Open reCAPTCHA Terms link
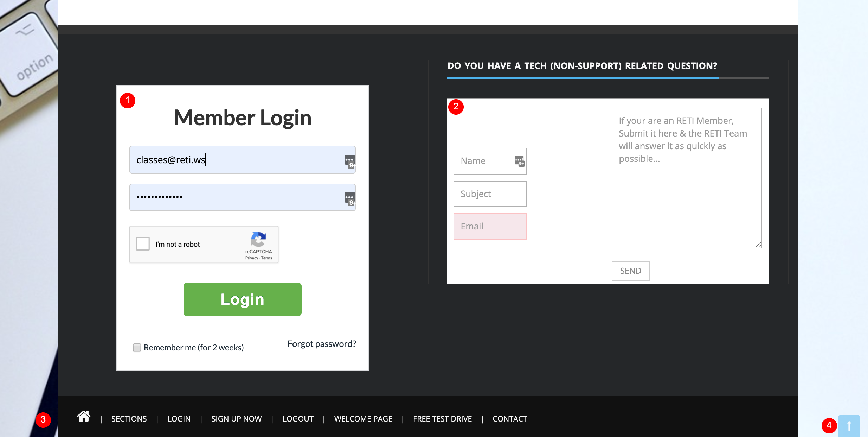Image resolution: width=868 pixels, height=437 pixels. 267,258
